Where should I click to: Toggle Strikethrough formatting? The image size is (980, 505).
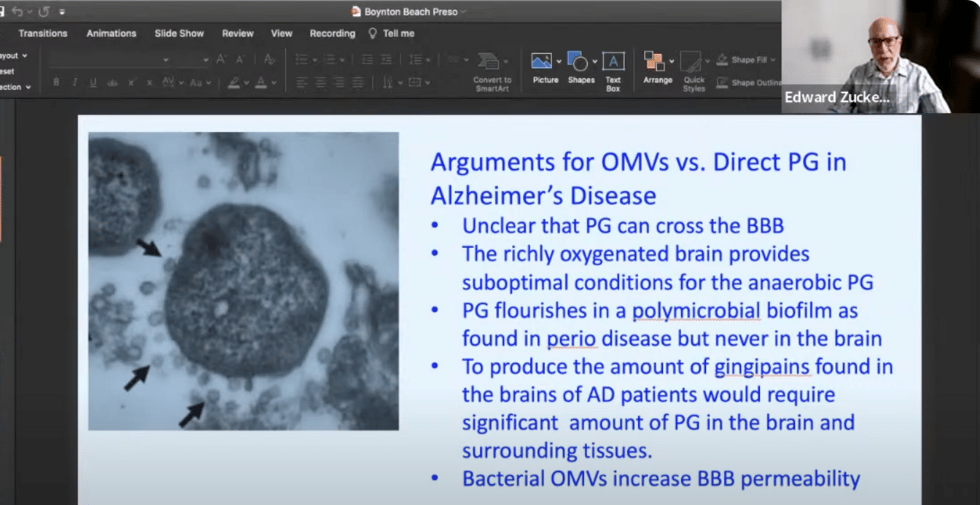coord(112,83)
